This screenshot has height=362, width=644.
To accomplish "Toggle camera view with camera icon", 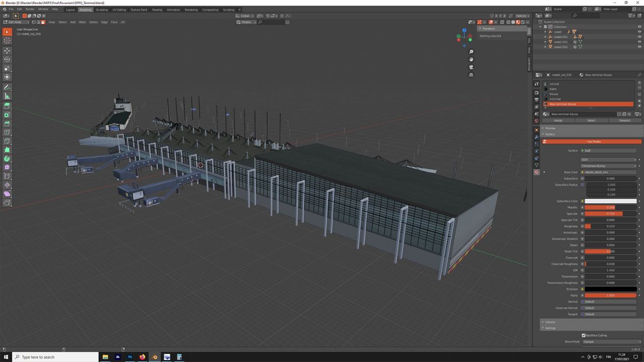I will 471,67.
